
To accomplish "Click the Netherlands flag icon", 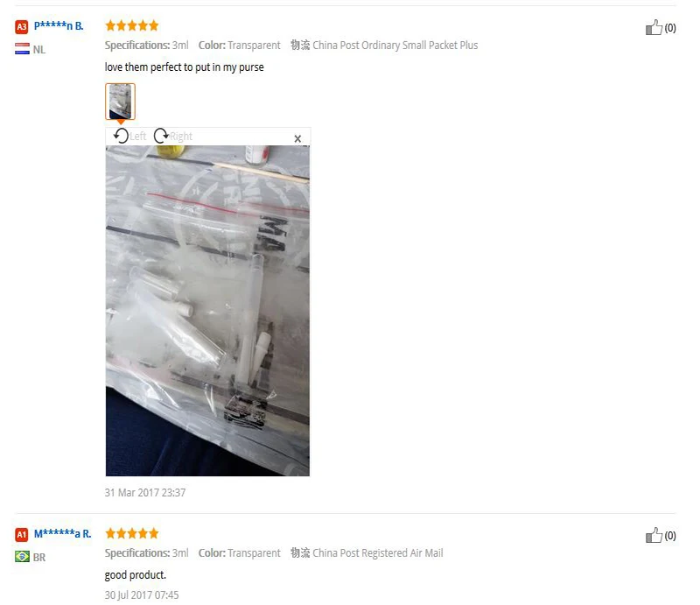I will 23,49.
